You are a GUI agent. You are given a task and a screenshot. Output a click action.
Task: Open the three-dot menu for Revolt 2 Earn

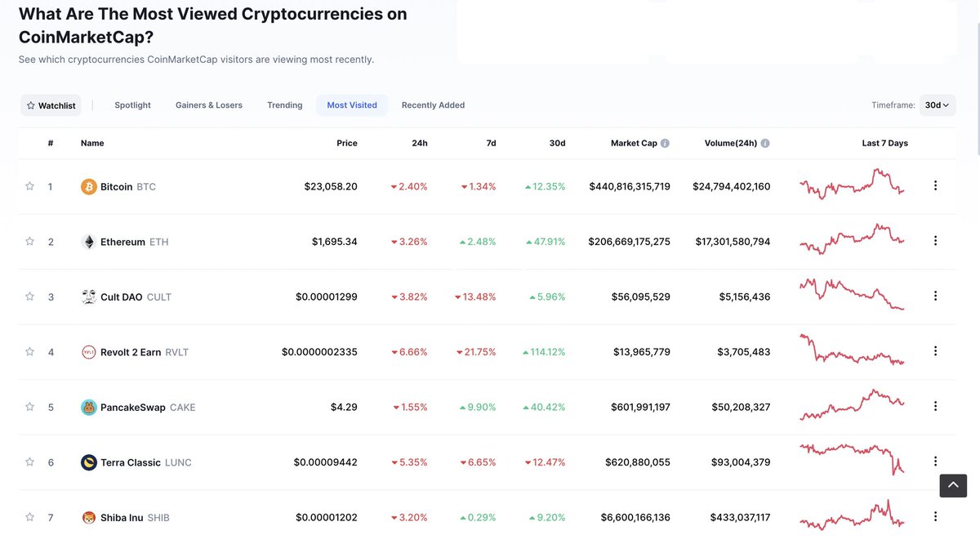[x=935, y=351]
